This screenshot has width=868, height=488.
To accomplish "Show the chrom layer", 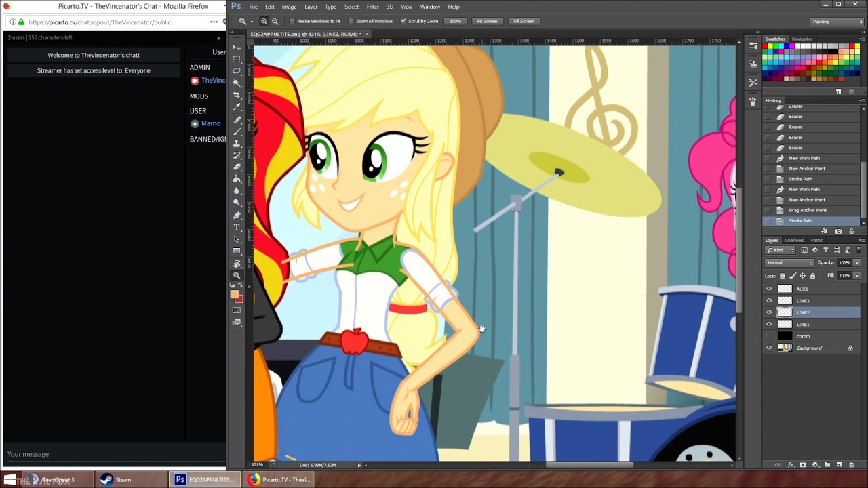I will pyautogui.click(x=769, y=336).
